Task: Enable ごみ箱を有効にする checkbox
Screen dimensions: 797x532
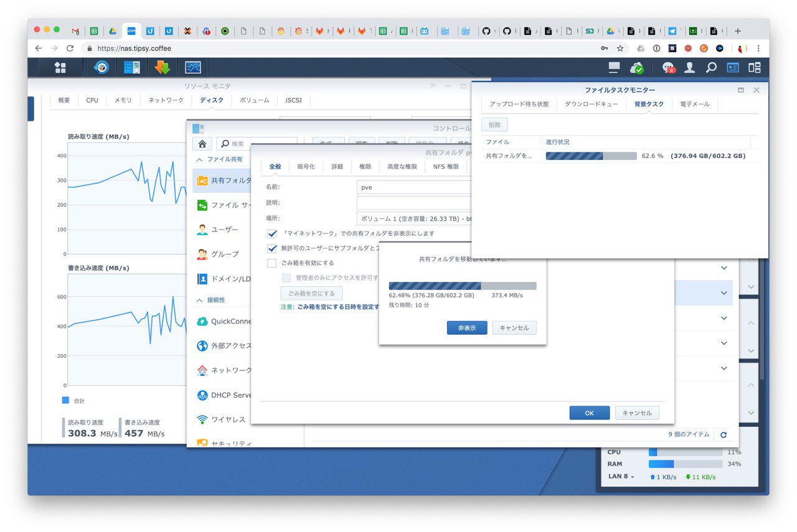Action: click(272, 263)
